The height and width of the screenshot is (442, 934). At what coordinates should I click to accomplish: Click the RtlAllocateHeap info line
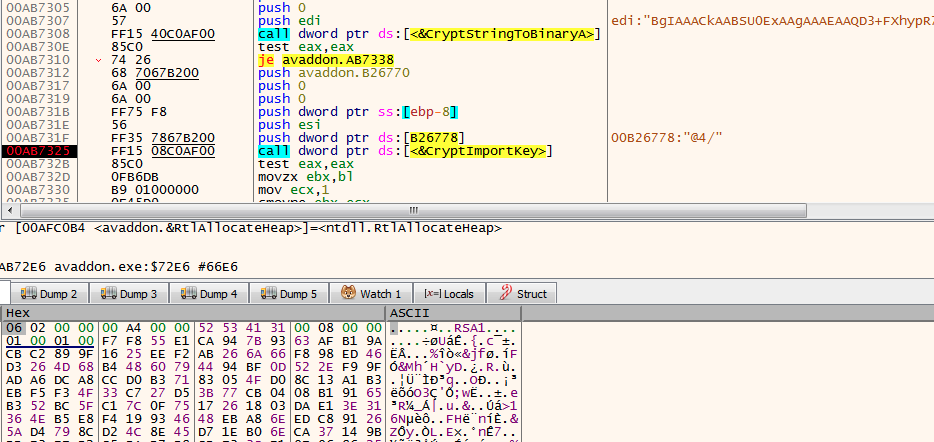point(251,228)
